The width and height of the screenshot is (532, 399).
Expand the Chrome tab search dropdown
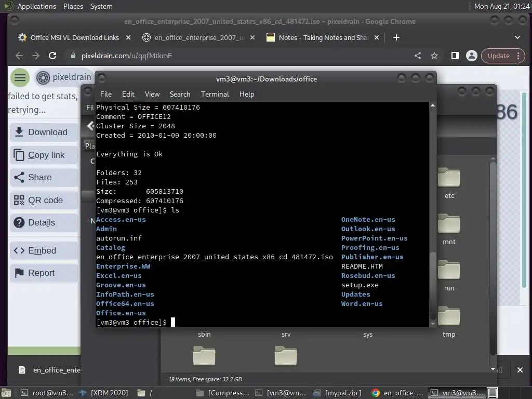517,37
